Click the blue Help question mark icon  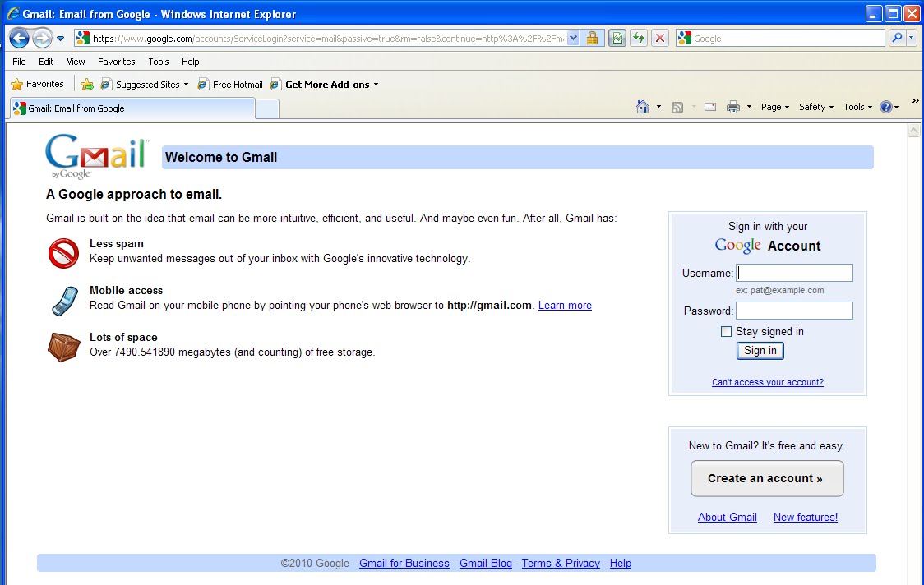click(885, 107)
